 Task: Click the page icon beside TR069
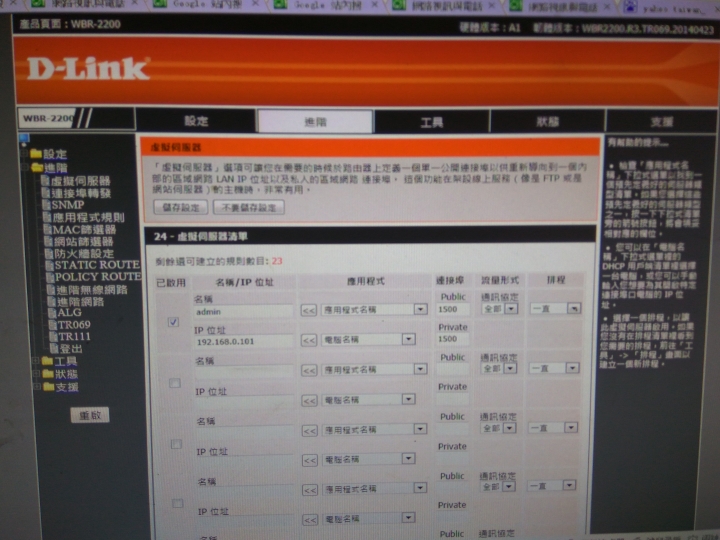(x=53, y=325)
